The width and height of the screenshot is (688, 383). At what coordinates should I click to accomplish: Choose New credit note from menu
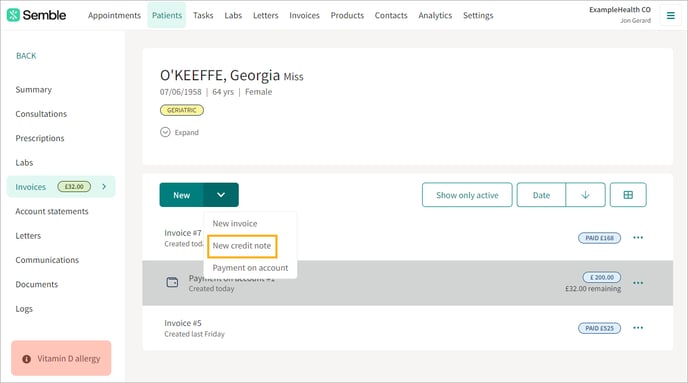pyautogui.click(x=242, y=246)
